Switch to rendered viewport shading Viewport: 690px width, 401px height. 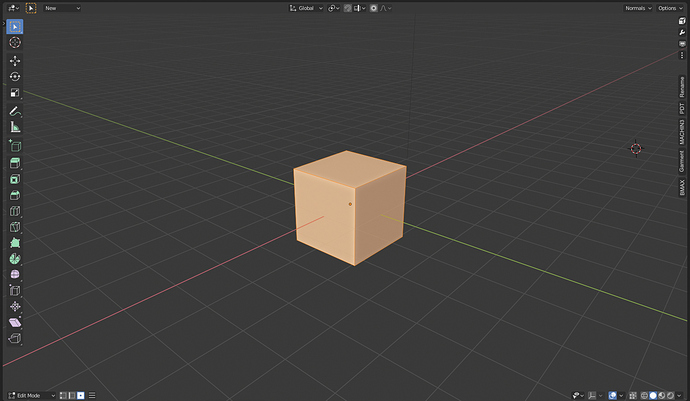click(x=671, y=395)
